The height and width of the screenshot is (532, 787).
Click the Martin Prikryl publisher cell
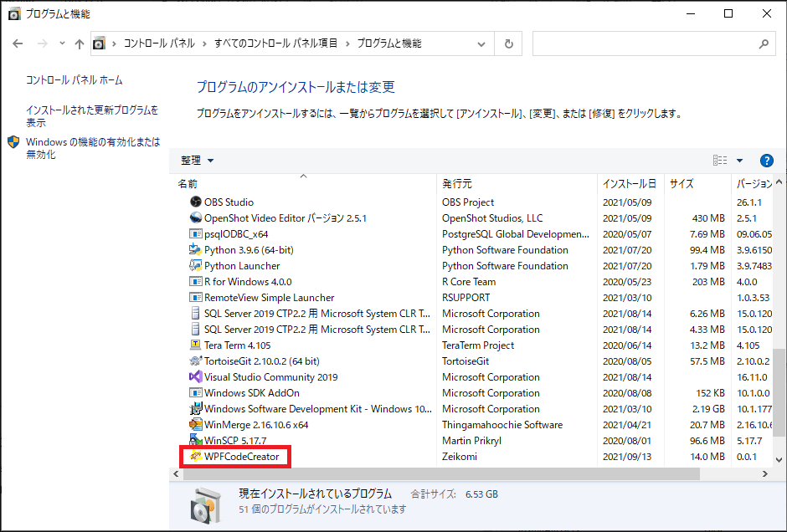472,440
